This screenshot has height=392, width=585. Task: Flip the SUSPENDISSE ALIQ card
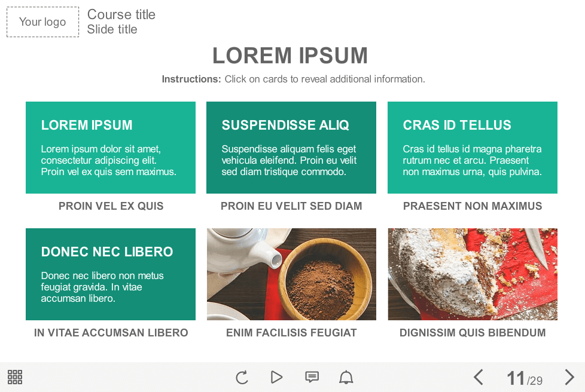291,148
